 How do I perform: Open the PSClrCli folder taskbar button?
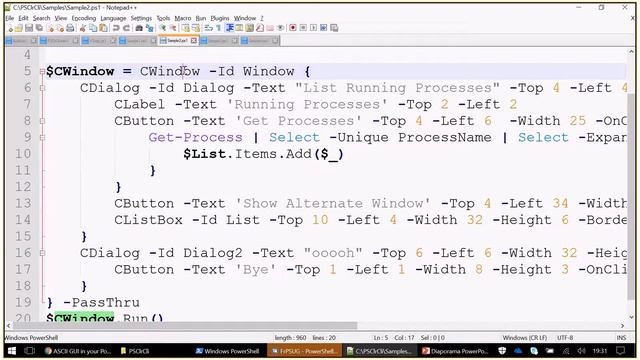click(135, 351)
